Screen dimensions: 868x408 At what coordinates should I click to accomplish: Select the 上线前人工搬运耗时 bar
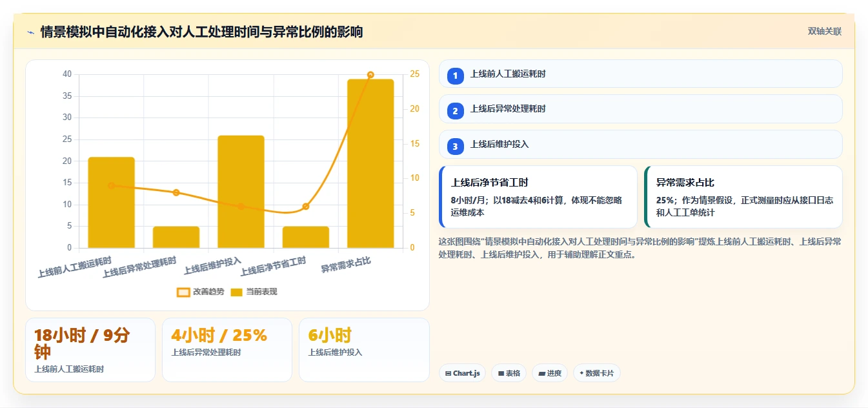pos(112,202)
